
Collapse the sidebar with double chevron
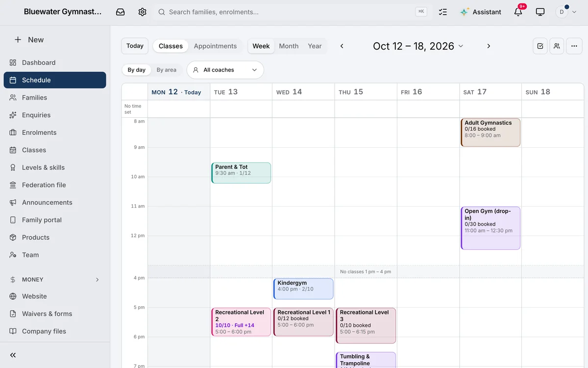[x=13, y=355]
